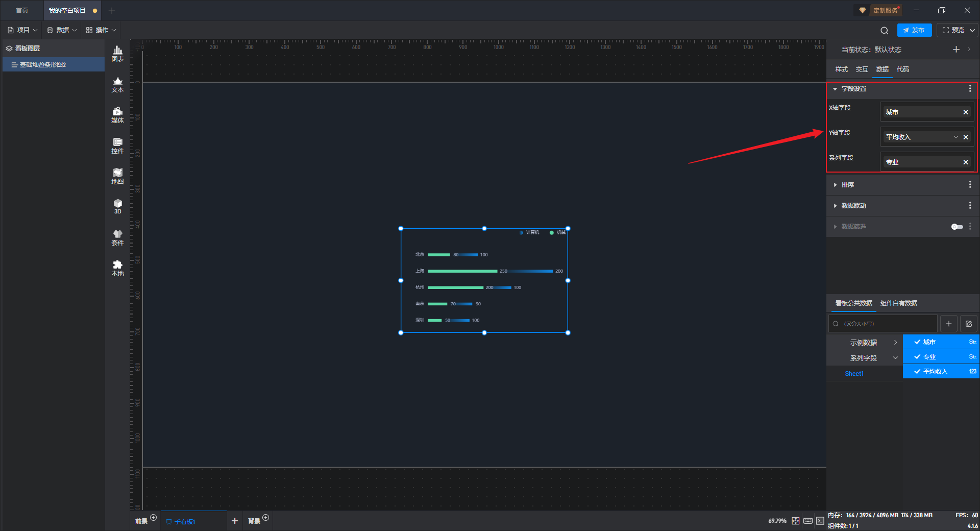Toggle the 数据筛选 switch
The image size is (980, 531).
click(x=957, y=227)
